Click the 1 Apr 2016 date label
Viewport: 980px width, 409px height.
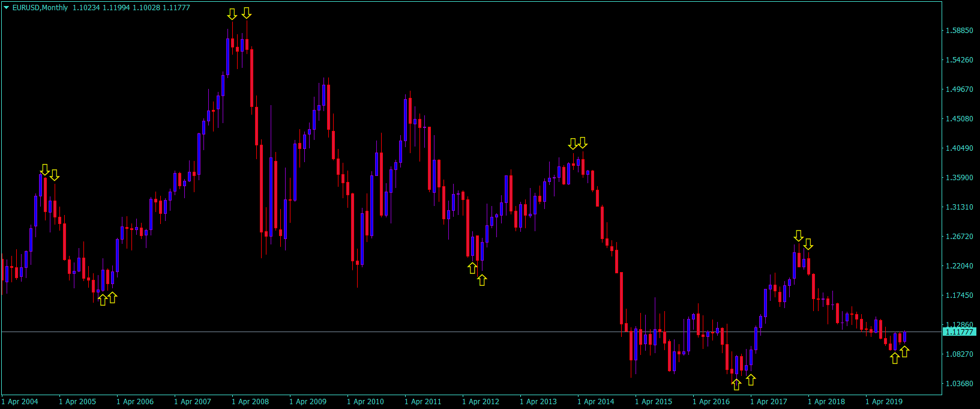(x=711, y=402)
